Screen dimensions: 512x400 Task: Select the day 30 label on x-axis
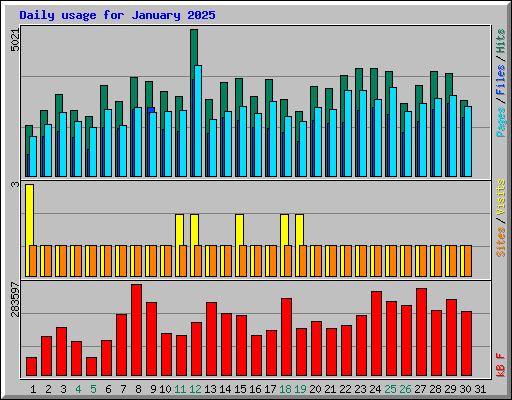(465, 389)
